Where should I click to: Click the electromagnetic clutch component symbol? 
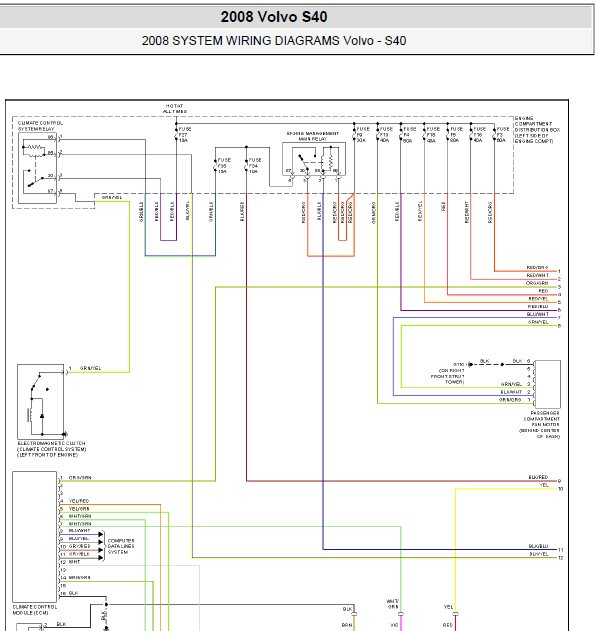pyautogui.click(x=40, y=402)
